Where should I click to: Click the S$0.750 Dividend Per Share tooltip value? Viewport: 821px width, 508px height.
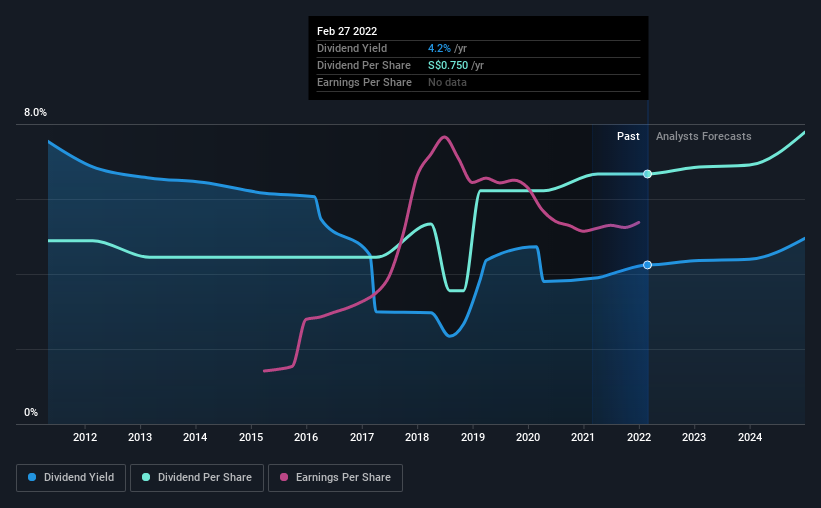[x=448, y=65]
